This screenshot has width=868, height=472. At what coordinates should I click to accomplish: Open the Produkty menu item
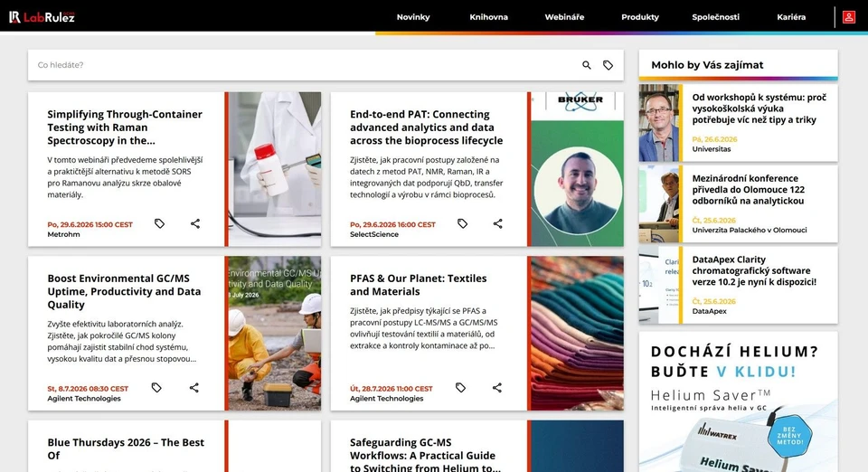click(640, 17)
